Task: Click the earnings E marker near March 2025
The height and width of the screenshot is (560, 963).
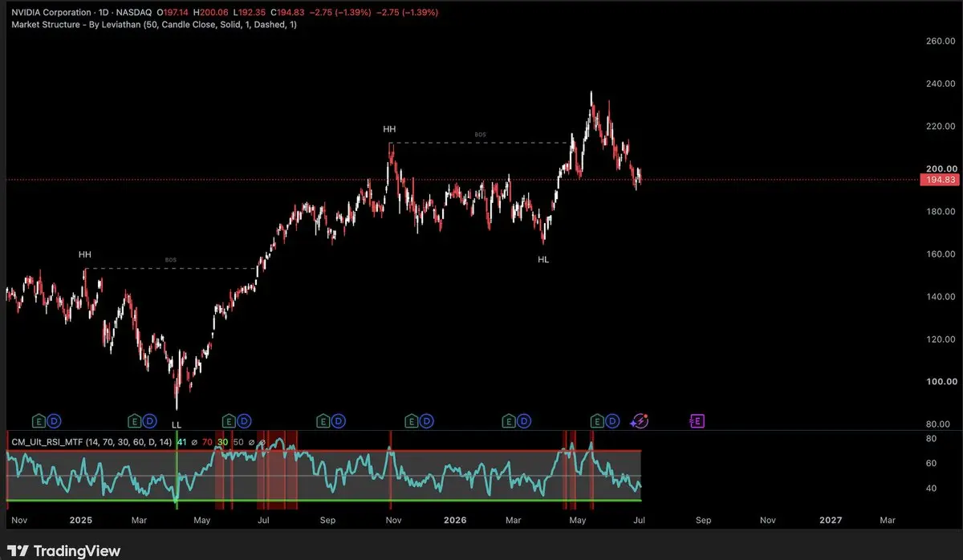Action: click(x=135, y=420)
